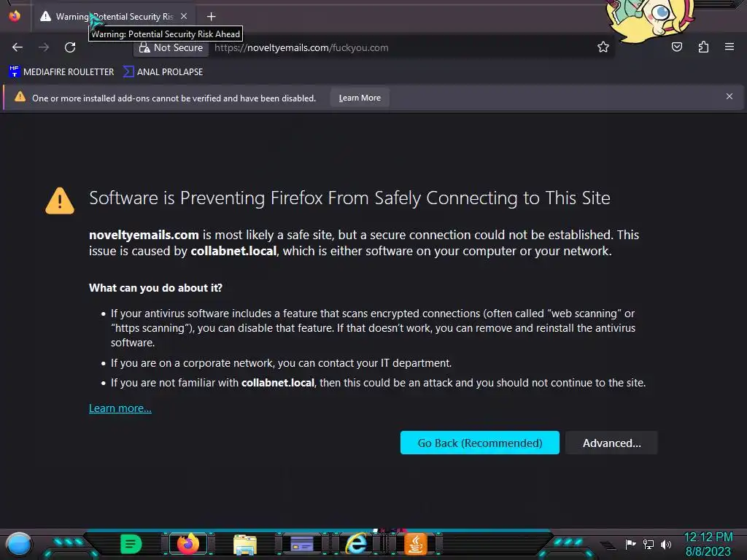Click the Advanced... button
The image size is (747, 560).
(x=611, y=443)
